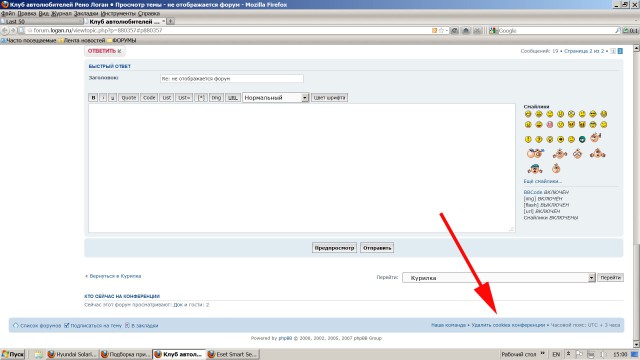This screenshot has height=360, width=640.
Task: Insert a Code BBCode tag
Action: point(149,98)
